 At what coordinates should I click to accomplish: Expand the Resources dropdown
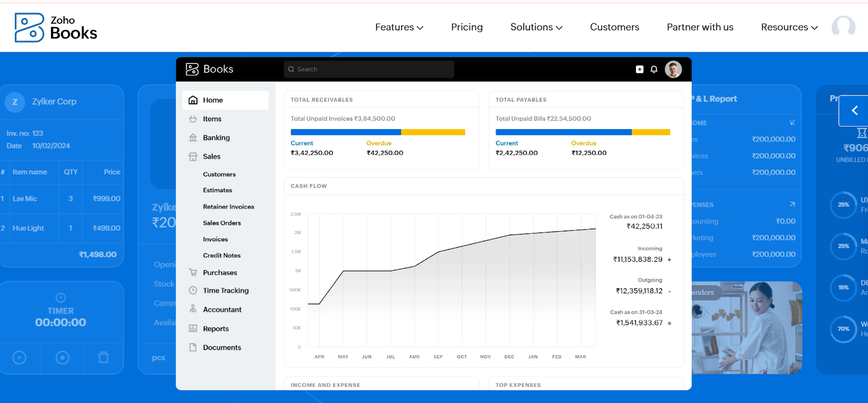(x=789, y=27)
